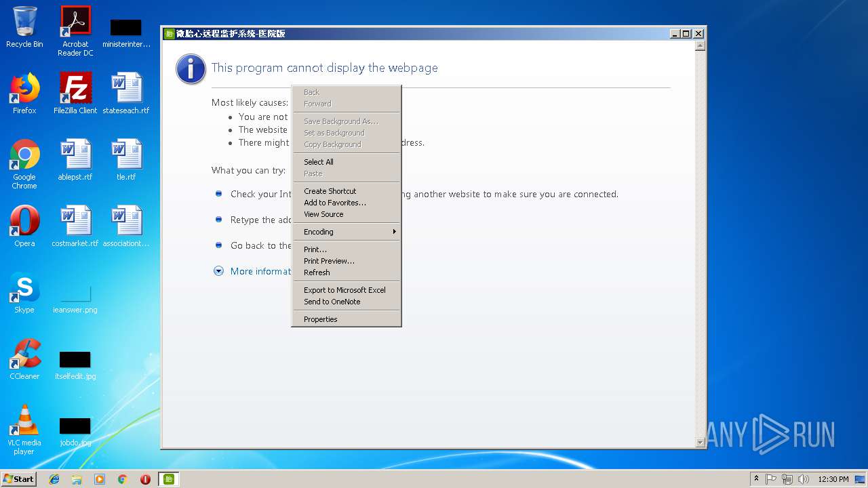
Task: Choose Print… from the context menu
Action: point(347,249)
